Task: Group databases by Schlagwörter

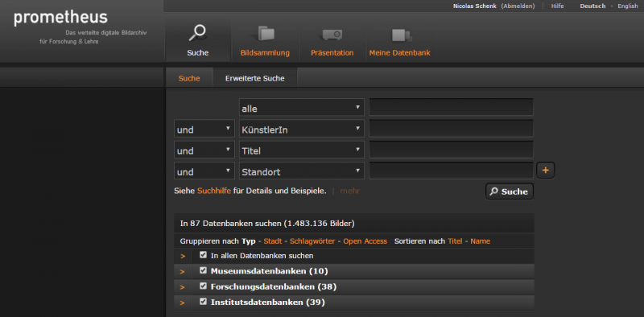Action: click(312, 241)
